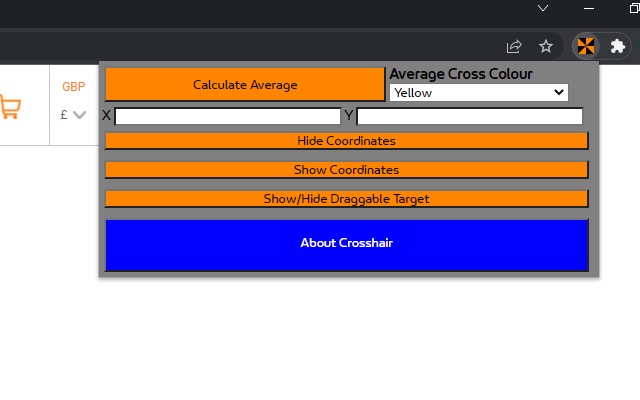Click the Show Coordinates button
Image resolution: width=640 pixels, height=400 pixels.
[x=346, y=170]
